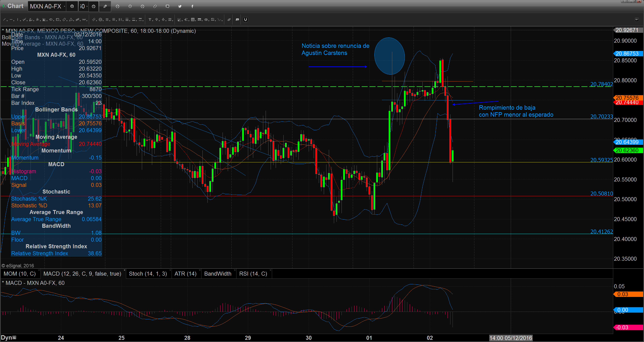644x342 pixels.
Task: Click the window layout menu button
Action: [627, 1]
